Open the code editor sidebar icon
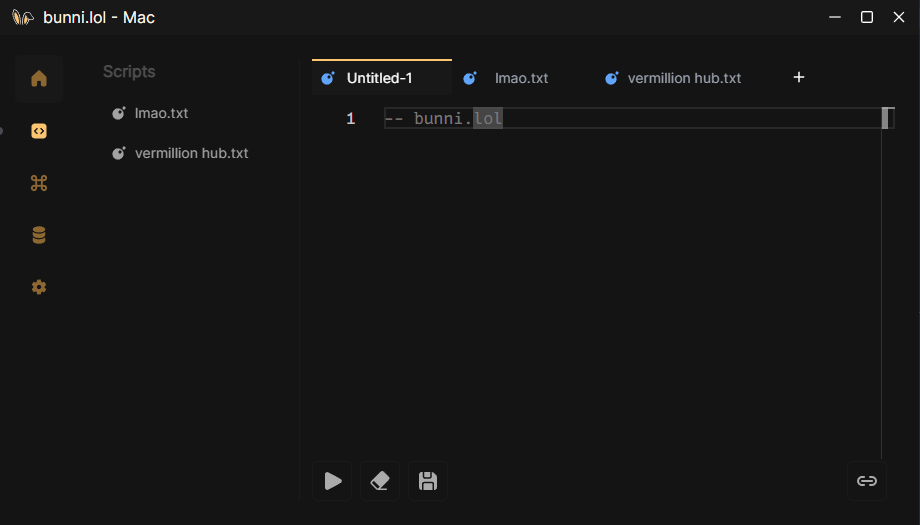Image resolution: width=920 pixels, height=525 pixels. pos(39,131)
